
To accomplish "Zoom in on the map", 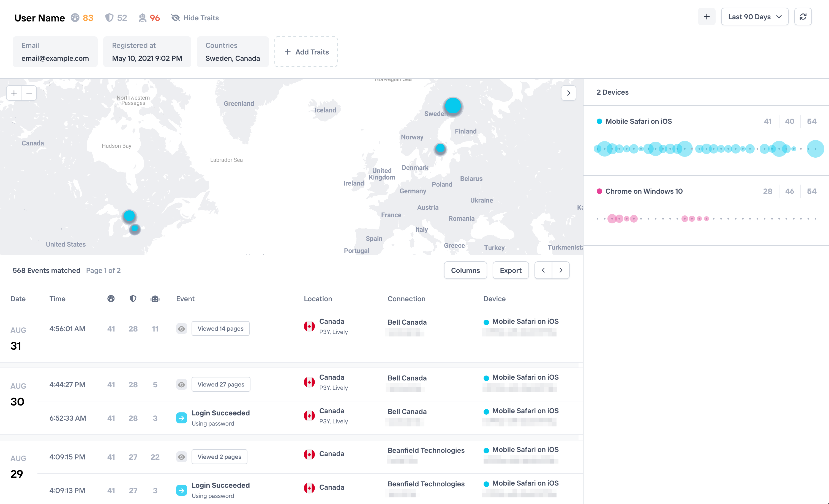I will point(14,93).
